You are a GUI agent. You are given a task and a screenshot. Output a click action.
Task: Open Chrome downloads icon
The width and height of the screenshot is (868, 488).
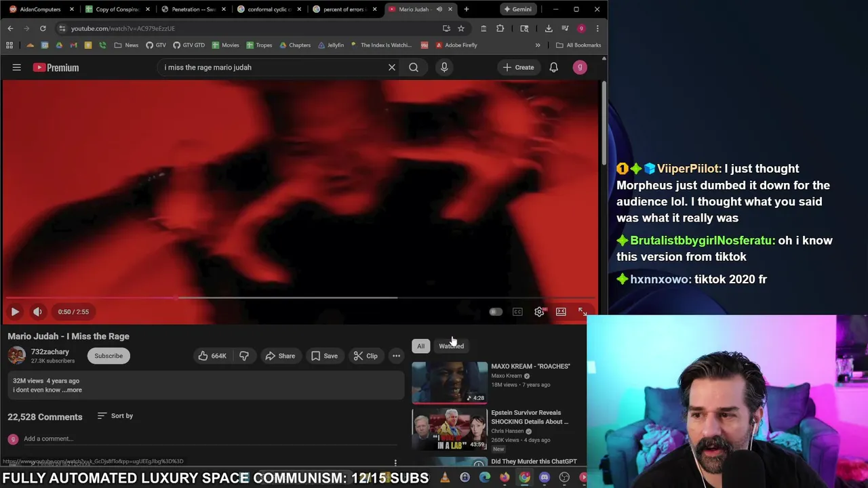coord(549,28)
